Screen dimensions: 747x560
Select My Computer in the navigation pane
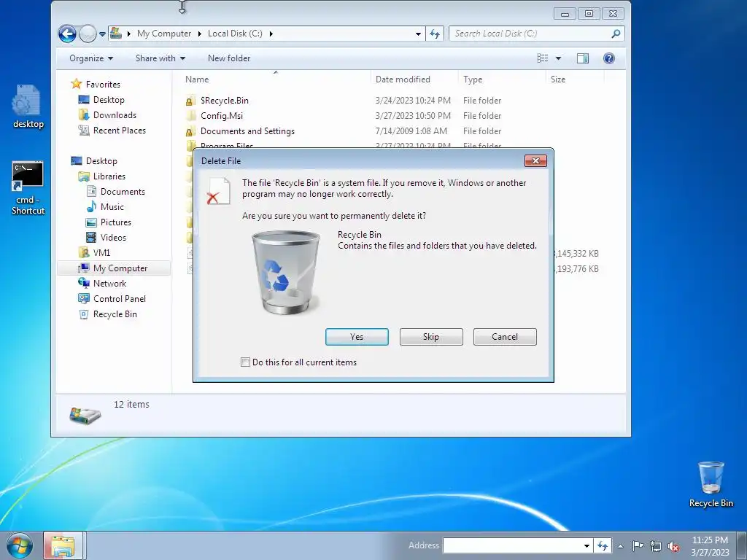pos(120,268)
